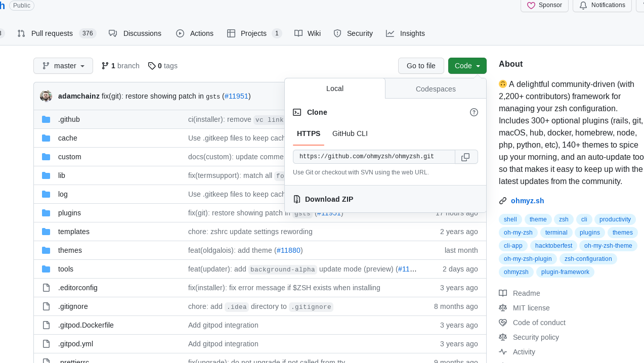This screenshot has width=644, height=363.
Task: Open the Pull requests tab
Action: point(52,33)
